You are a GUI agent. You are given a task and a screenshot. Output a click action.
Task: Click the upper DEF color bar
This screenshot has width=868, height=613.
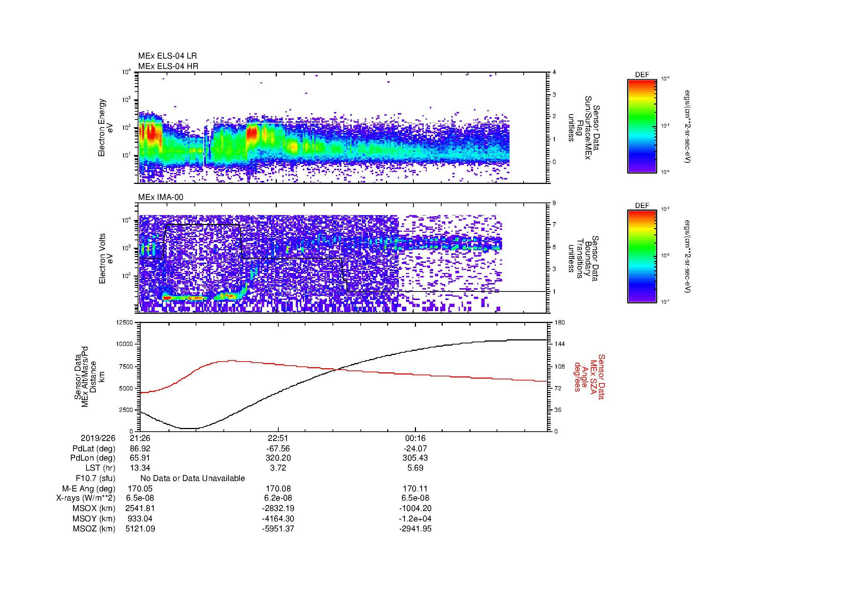642,126
